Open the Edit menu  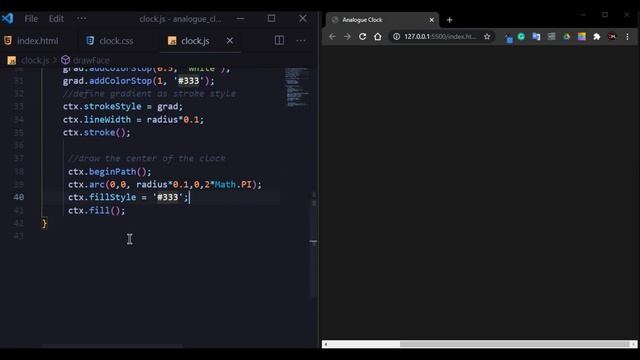point(56,19)
